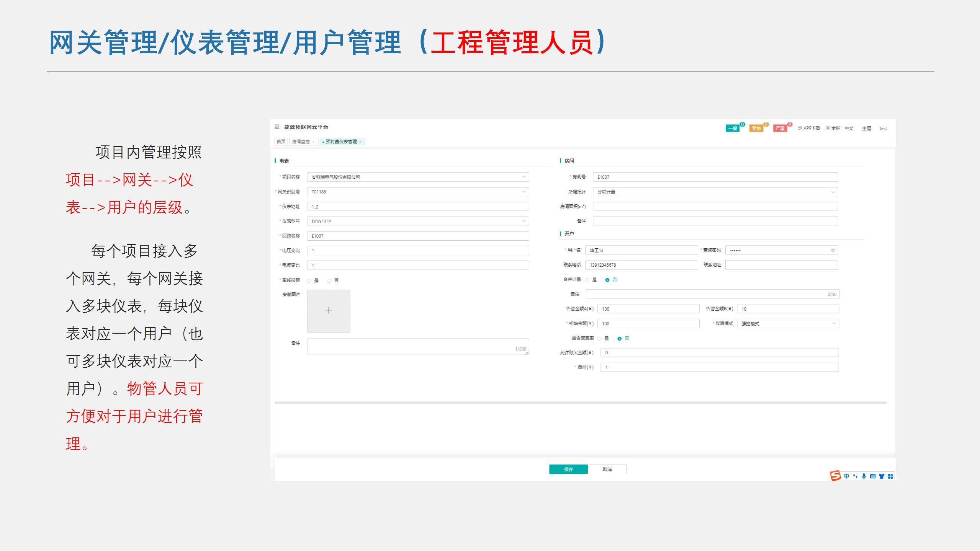
Task: Show password with eye icon in 查询密码
Action: pos(833,250)
